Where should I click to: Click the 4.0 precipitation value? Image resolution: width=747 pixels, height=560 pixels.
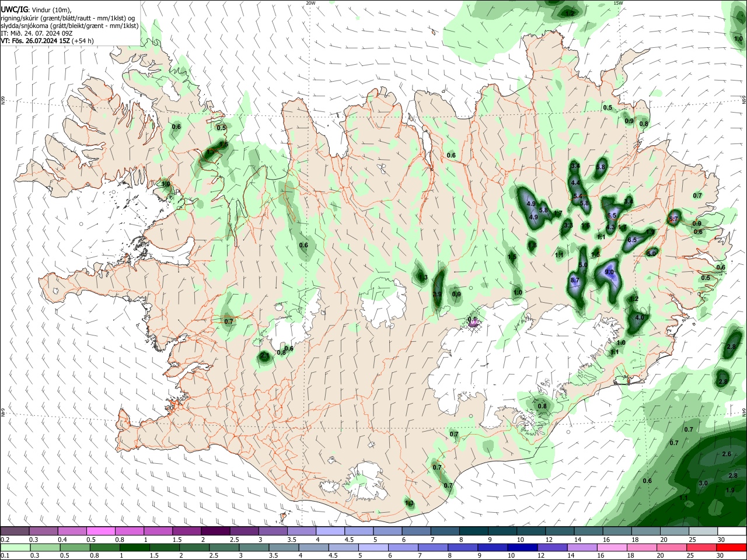pyautogui.click(x=639, y=318)
